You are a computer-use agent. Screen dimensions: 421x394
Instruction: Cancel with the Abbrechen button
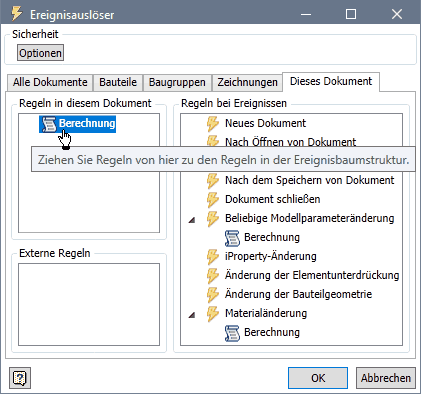click(386, 378)
